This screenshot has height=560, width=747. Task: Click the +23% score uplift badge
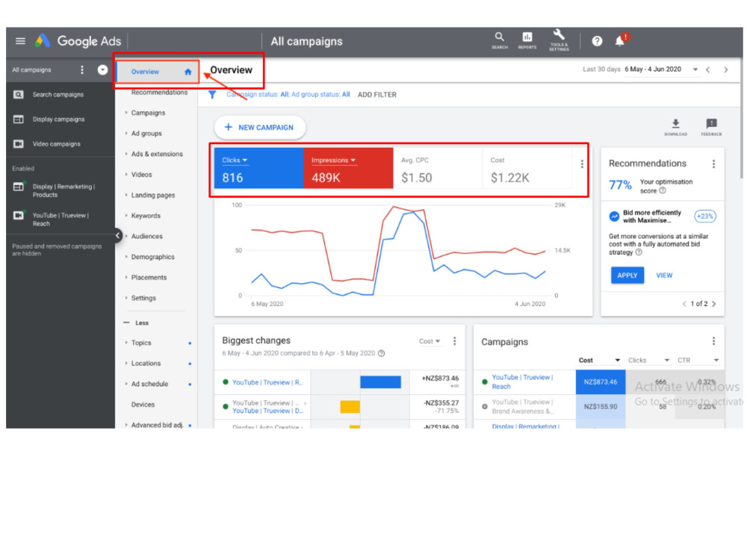(704, 217)
